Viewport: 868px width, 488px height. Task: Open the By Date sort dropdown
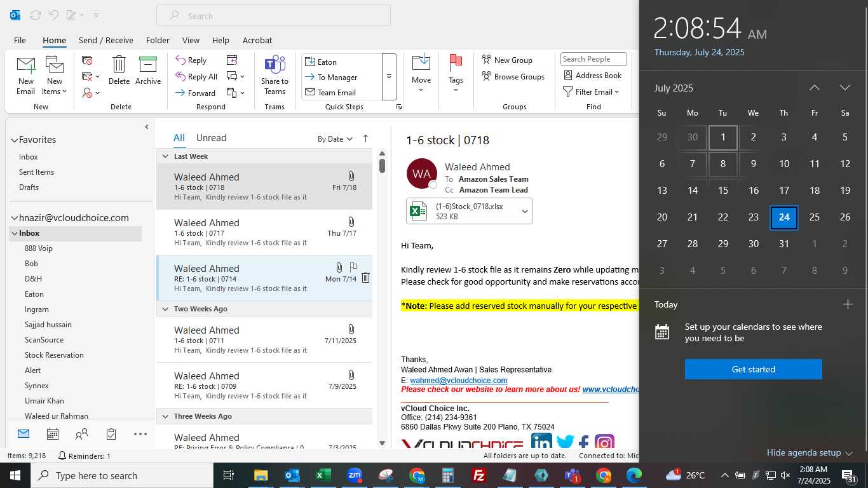pyautogui.click(x=335, y=139)
